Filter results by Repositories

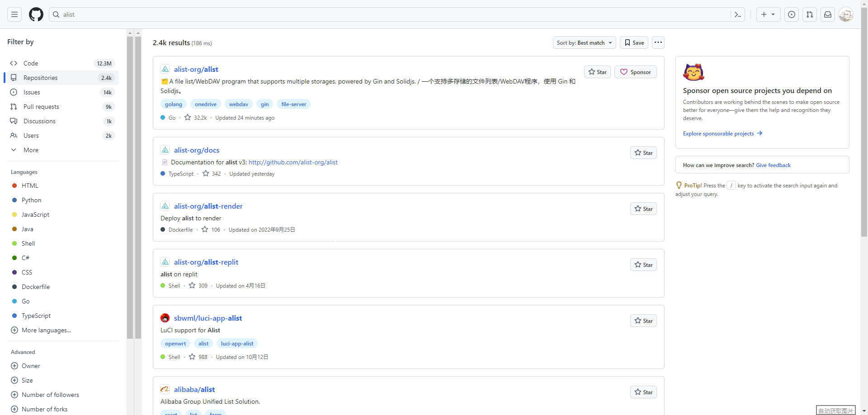click(x=63, y=78)
